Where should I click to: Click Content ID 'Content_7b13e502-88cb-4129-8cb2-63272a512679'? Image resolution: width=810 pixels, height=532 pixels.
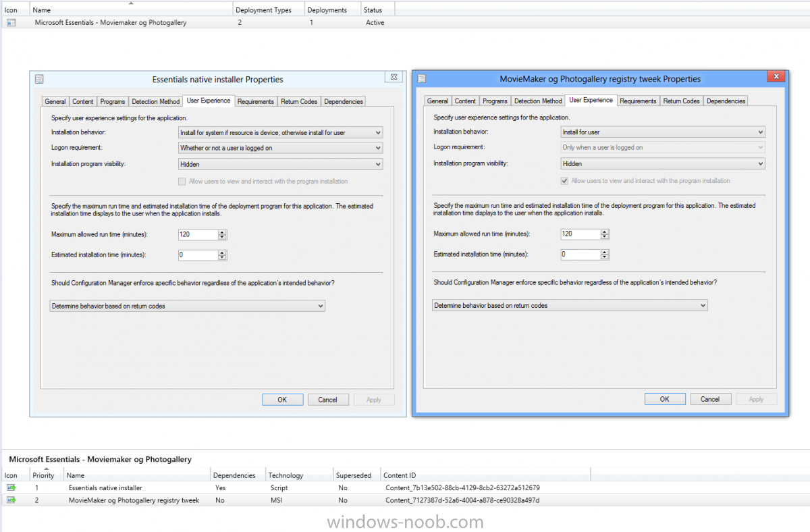pyautogui.click(x=462, y=487)
